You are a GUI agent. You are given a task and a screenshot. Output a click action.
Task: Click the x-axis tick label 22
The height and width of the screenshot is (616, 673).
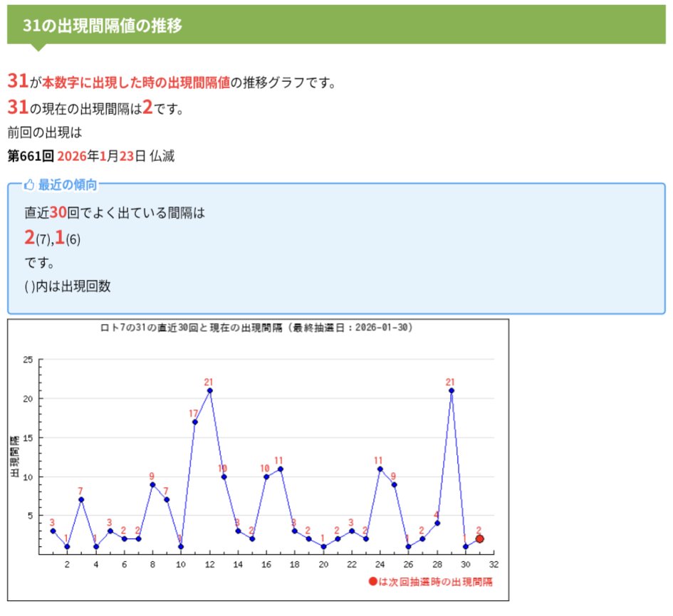pyautogui.click(x=352, y=565)
